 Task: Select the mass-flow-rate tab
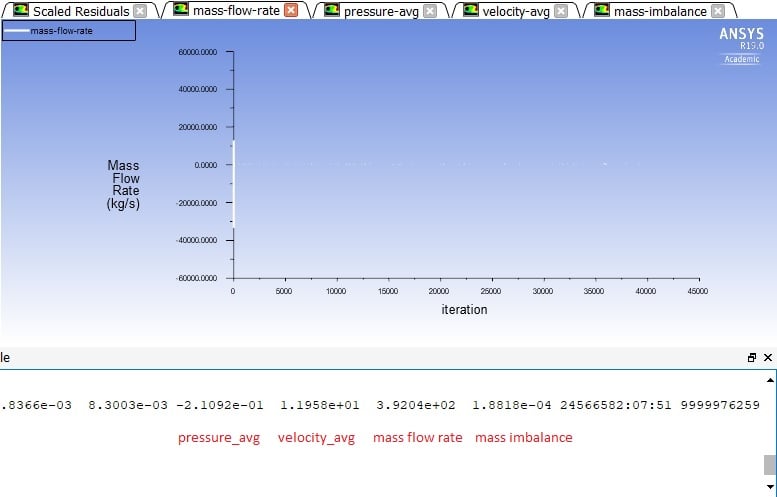236,10
